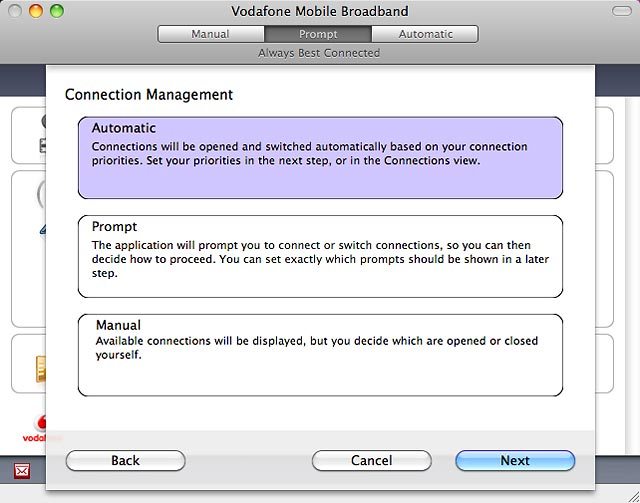The width and height of the screenshot is (640, 503).
Task: Pick the Manual connection management option
Action: tap(320, 355)
